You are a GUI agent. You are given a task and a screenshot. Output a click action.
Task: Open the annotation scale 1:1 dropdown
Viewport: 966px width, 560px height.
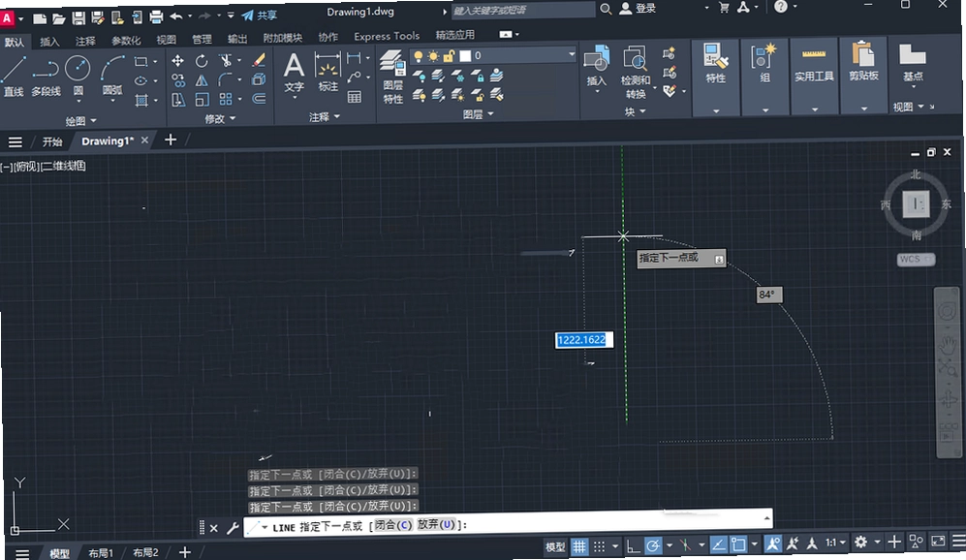click(x=836, y=543)
